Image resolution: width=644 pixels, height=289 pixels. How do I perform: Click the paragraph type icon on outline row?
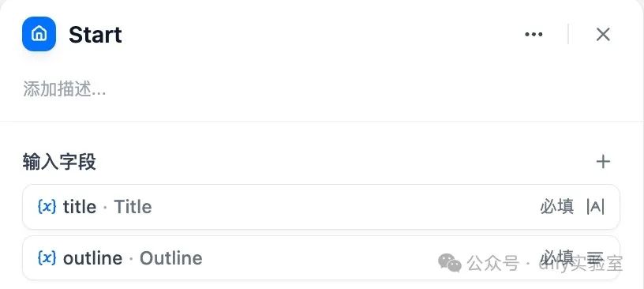click(x=595, y=258)
